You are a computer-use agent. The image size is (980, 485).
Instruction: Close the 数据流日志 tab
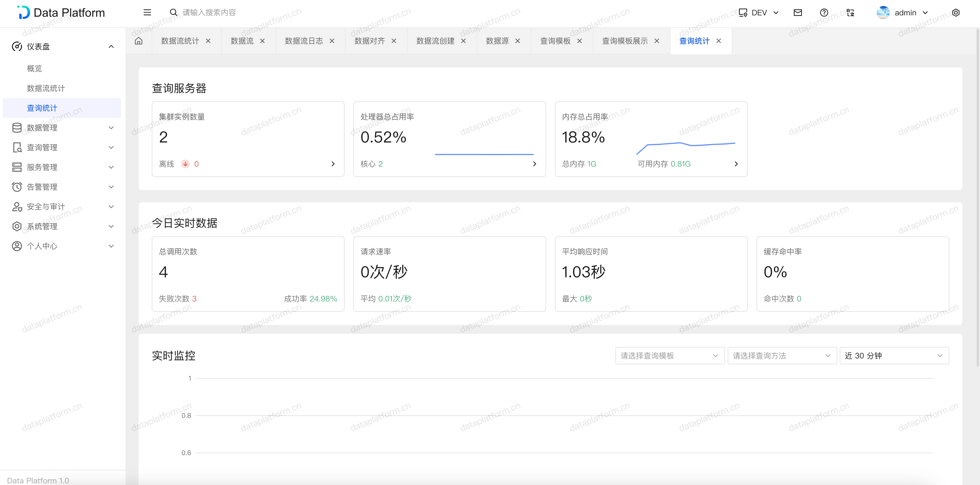(332, 41)
